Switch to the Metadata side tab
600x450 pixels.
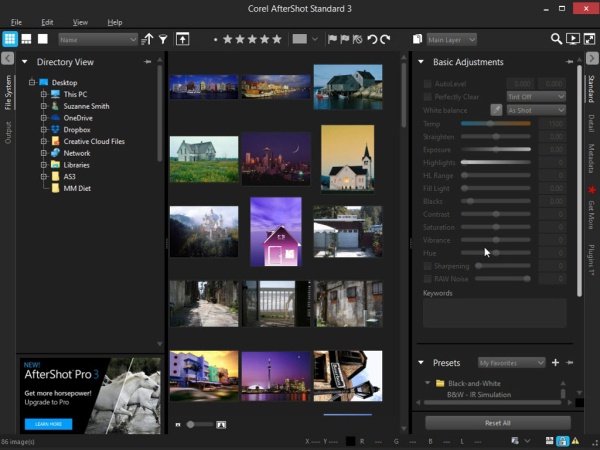[x=591, y=158]
